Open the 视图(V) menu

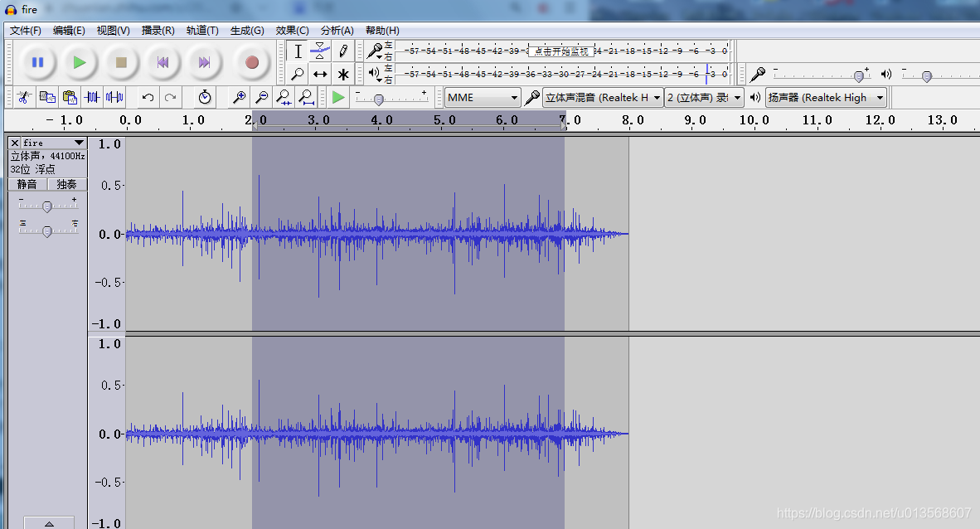(x=113, y=31)
